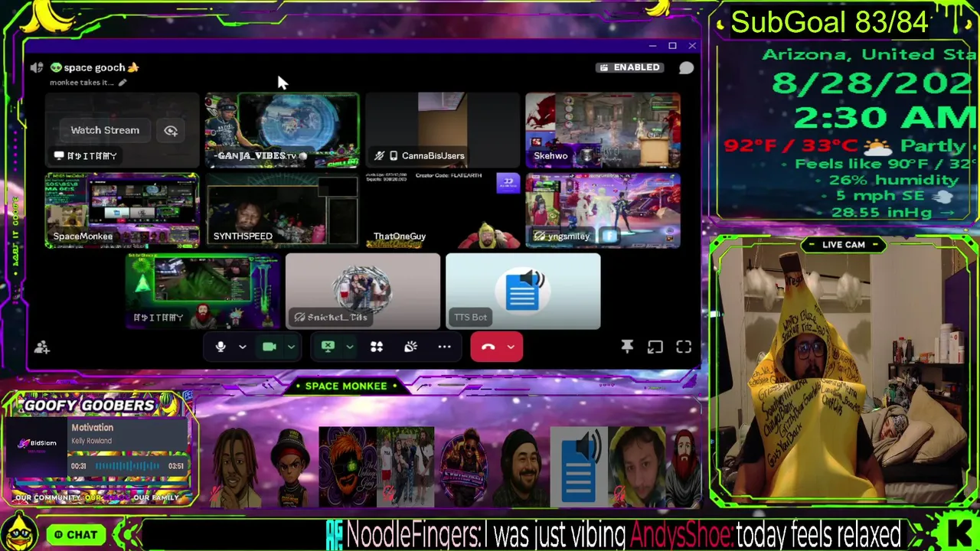This screenshot has width=980, height=551.
Task: Edit the channel status with the pencil icon
Action: tap(122, 83)
